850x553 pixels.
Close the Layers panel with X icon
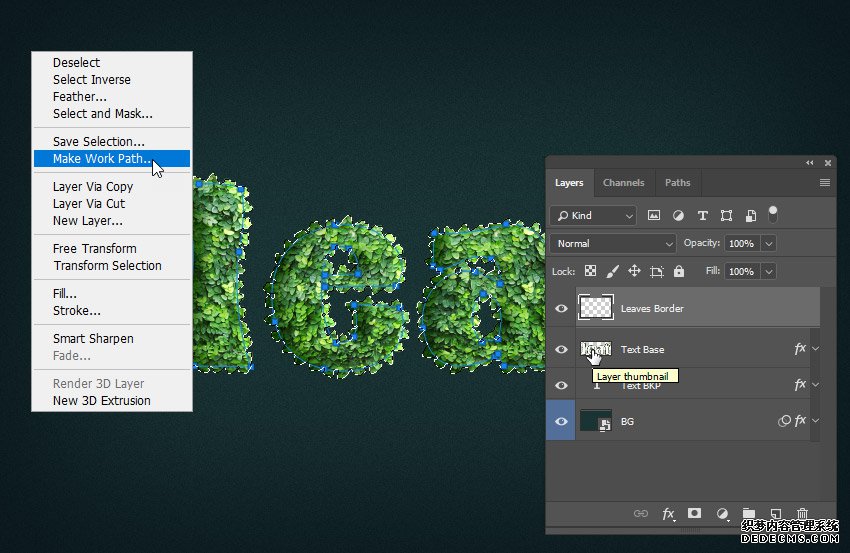tap(828, 163)
